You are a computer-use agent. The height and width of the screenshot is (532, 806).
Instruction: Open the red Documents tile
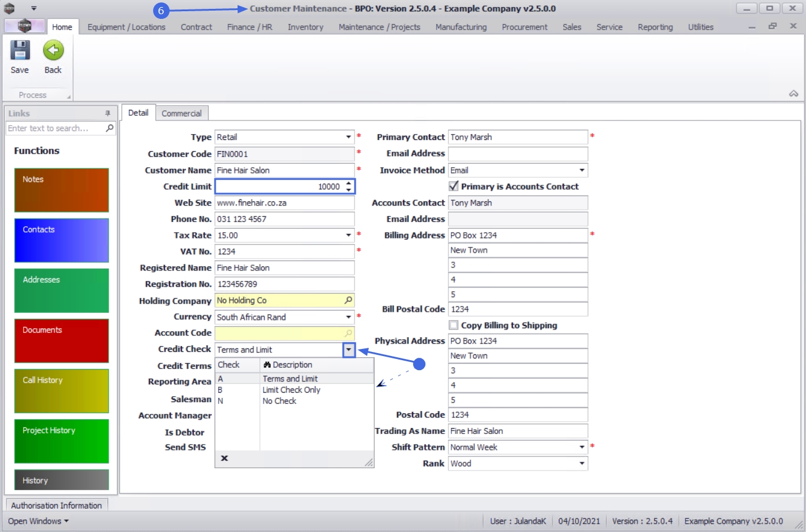[x=61, y=341]
